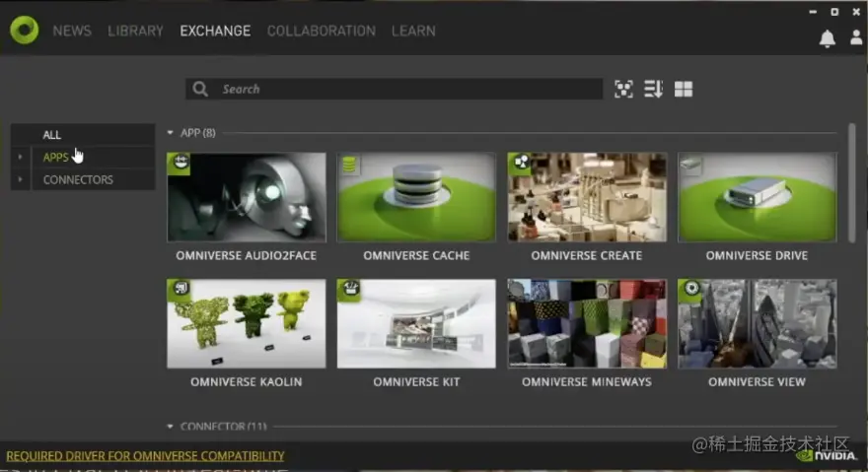Minimize the launcher window
Viewport: 868px width, 472px height.
point(813,12)
